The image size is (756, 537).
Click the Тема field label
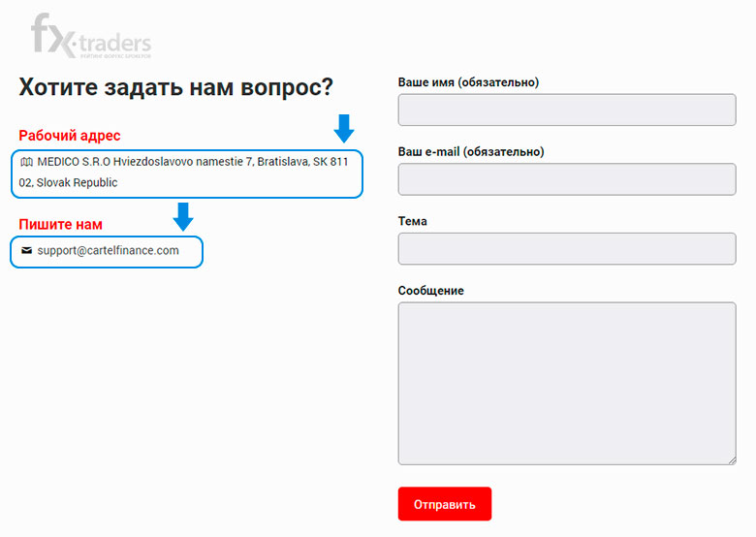pos(412,221)
